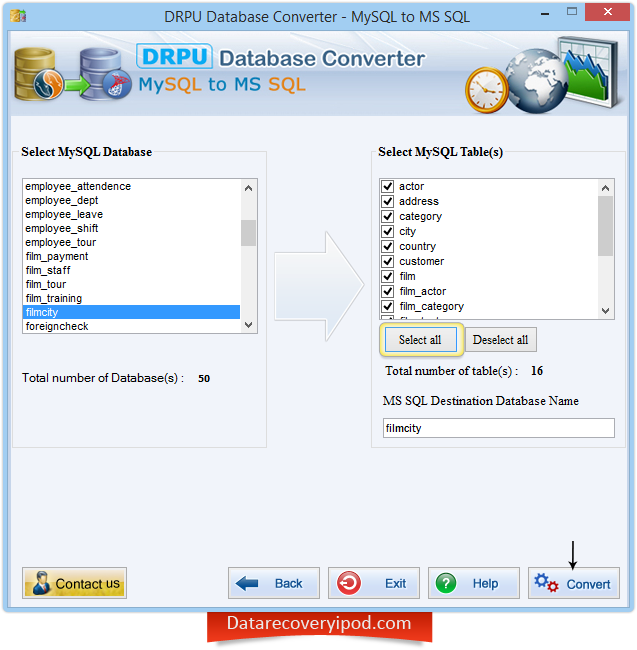The image size is (637, 650).
Task: Select film_payment database
Action: [x=132, y=257]
